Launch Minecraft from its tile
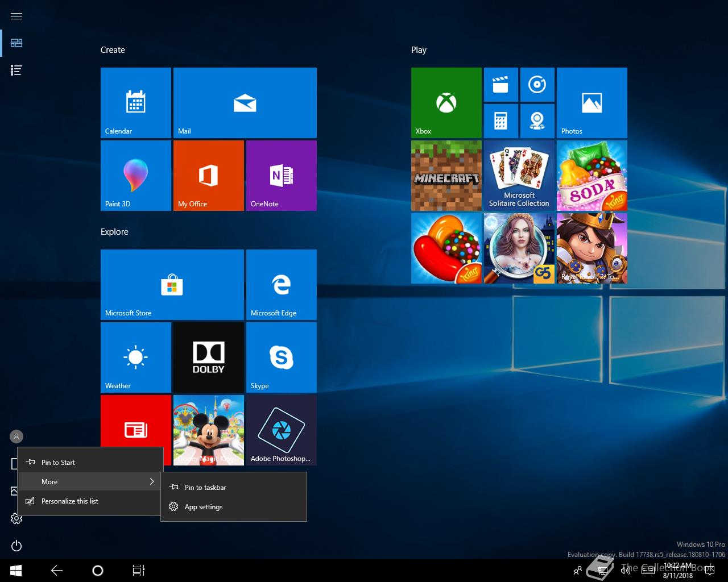This screenshot has height=582, width=728. (446, 176)
